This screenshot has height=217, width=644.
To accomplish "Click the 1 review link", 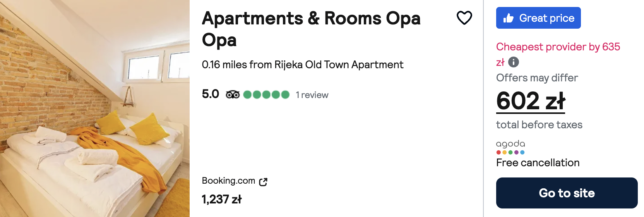I will (x=312, y=95).
